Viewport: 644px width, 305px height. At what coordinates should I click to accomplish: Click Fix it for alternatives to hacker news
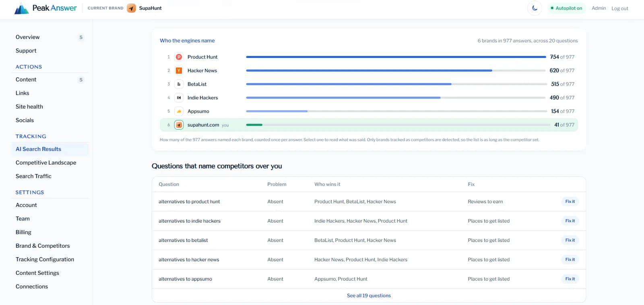tap(570, 260)
